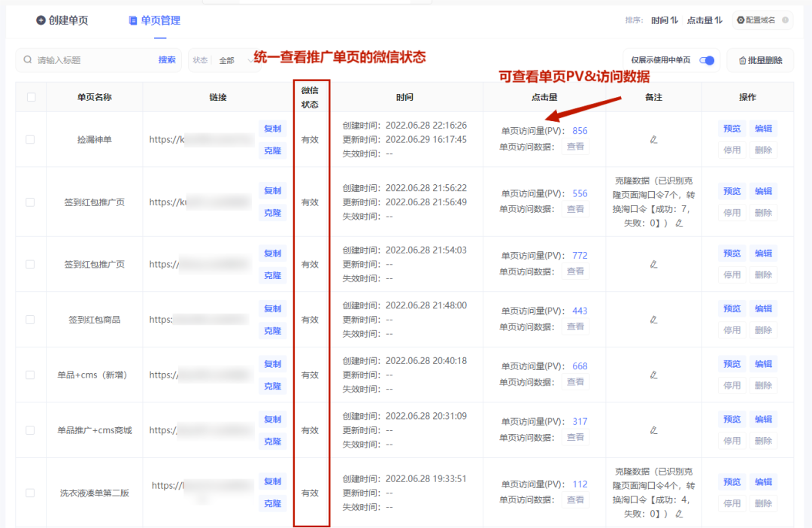Open the PV value 856 link
812x528 pixels.
pyautogui.click(x=580, y=131)
